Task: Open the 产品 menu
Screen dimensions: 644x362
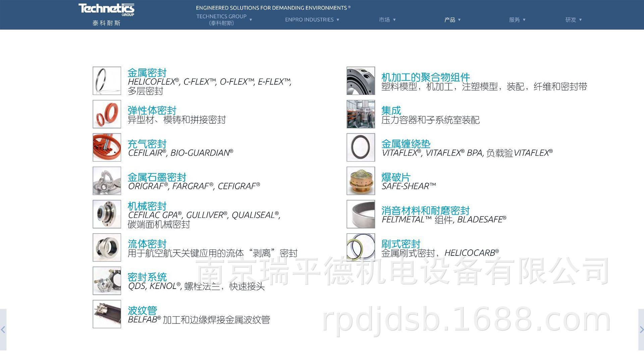Action: [x=449, y=20]
